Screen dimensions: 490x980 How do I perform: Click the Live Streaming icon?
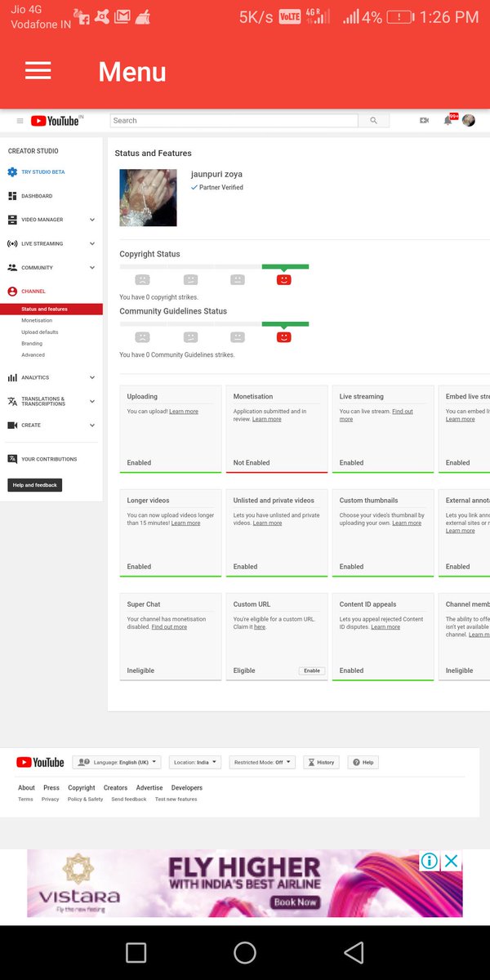click(12, 243)
